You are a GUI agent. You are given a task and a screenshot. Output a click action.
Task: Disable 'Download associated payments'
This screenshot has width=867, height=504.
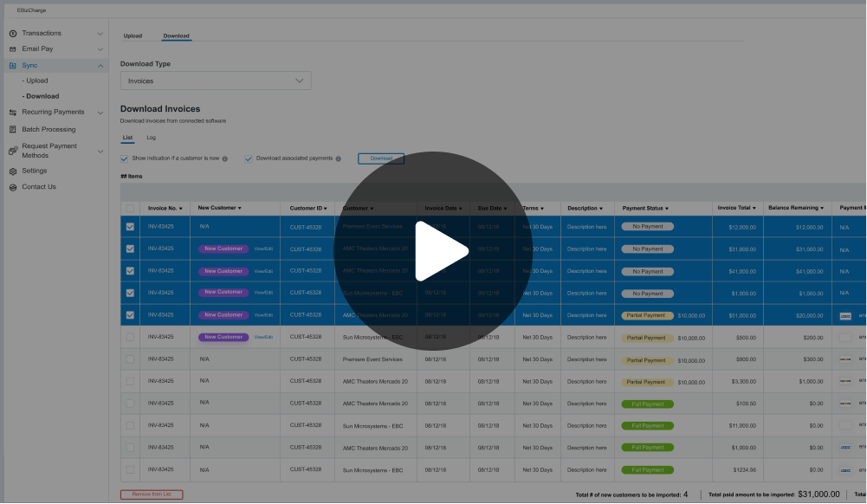coord(249,158)
